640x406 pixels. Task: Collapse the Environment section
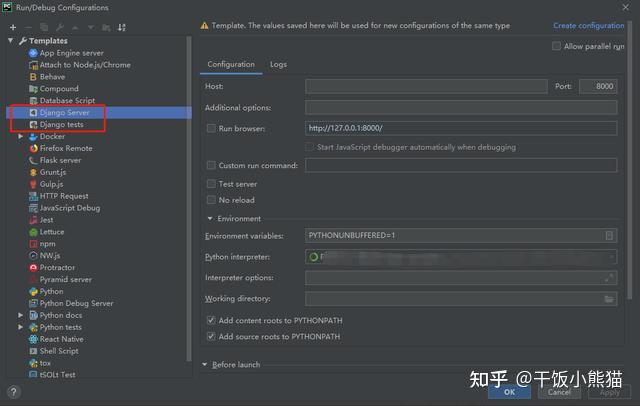tap(210, 219)
